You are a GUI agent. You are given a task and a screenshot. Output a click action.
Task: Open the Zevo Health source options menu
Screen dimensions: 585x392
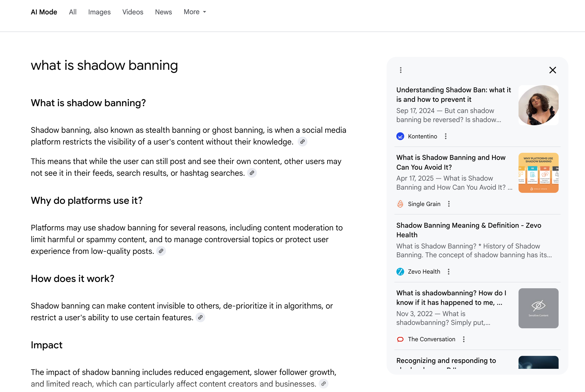(449, 272)
